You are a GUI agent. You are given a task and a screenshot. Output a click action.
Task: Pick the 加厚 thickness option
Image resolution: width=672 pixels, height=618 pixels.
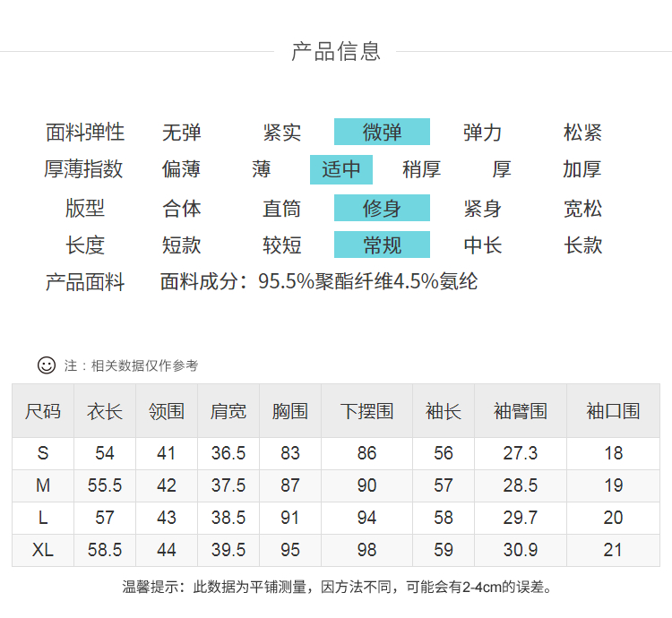click(582, 169)
